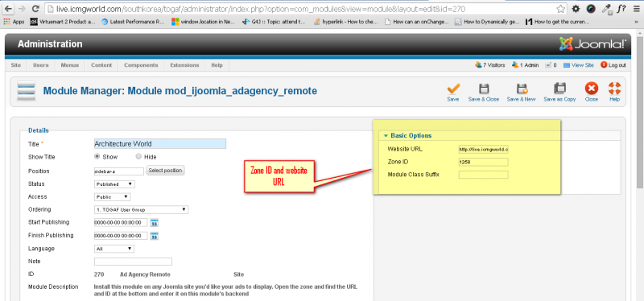Click the Joomla! logo
Image resolution: width=644 pixels, height=301 pixels.
pos(592,44)
